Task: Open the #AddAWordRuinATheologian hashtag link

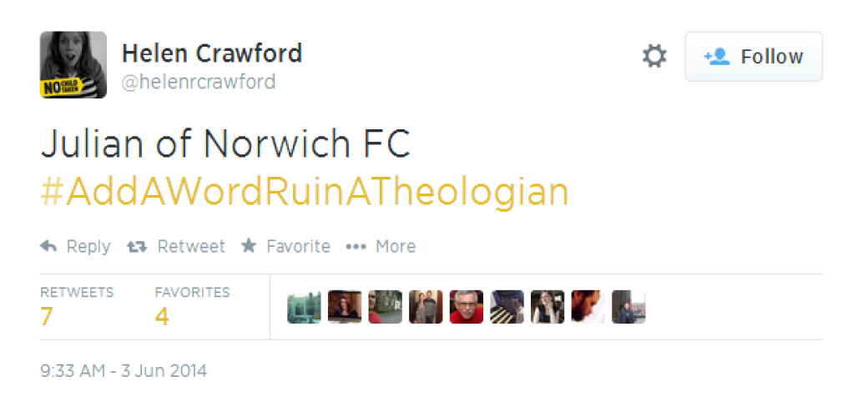Action: pyautogui.click(x=305, y=192)
